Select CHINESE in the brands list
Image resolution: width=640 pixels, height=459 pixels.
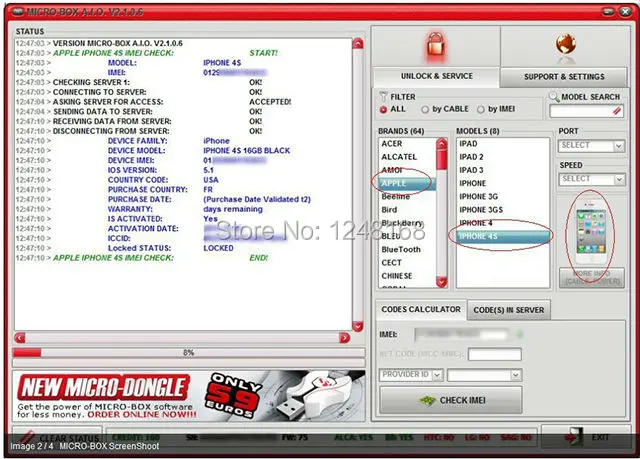397,276
